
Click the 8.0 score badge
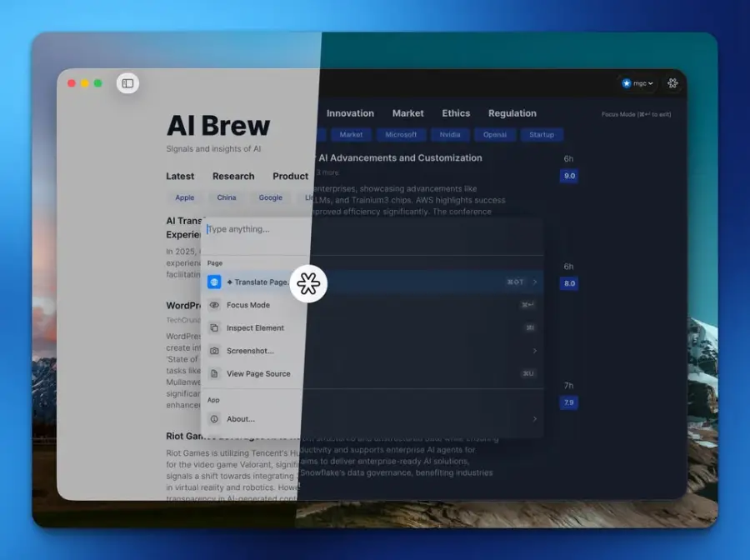[569, 283]
